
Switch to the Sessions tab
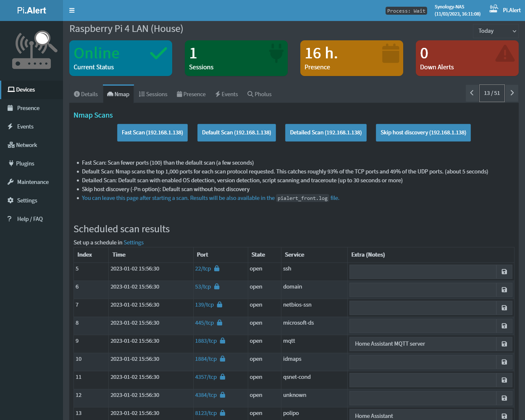click(x=153, y=94)
